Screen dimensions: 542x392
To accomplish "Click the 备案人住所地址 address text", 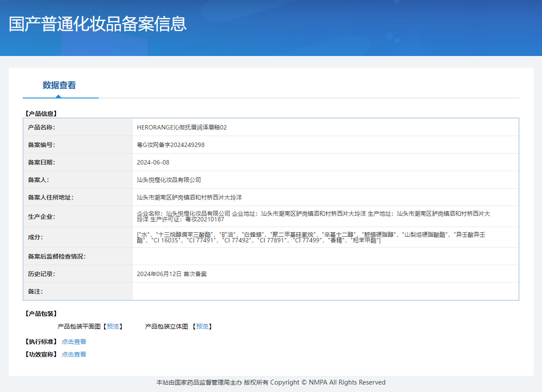I will (x=189, y=197).
